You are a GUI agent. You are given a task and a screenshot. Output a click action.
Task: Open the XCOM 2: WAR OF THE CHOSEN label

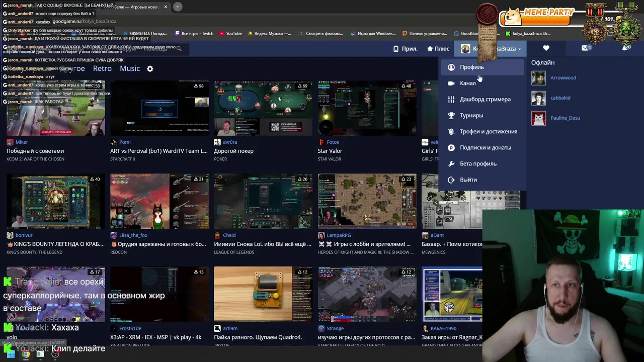click(x=35, y=159)
